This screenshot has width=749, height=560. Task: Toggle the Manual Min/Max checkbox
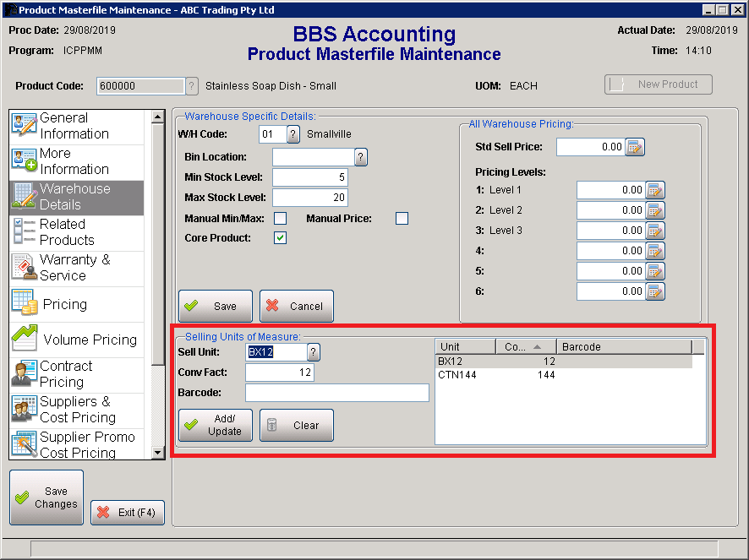pos(280,218)
